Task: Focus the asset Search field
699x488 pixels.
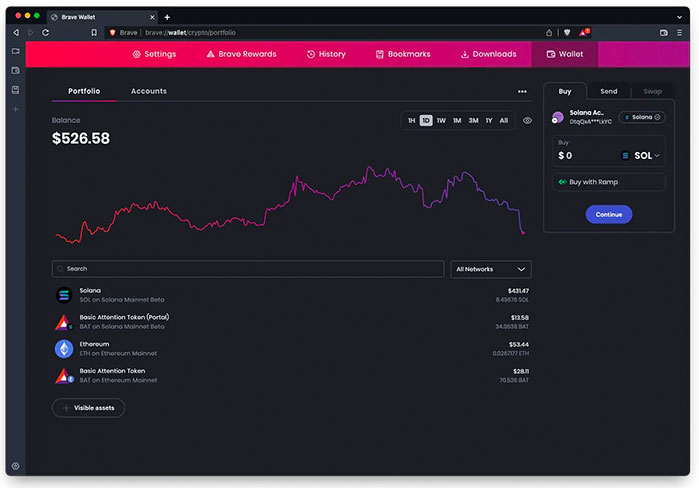Action: (x=248, y=269)
